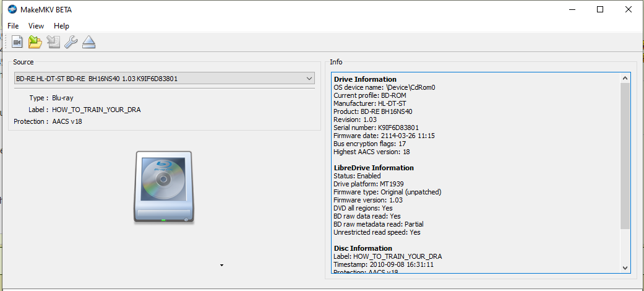Click the 'Type : Blu-ray' text

click(51, 98)
